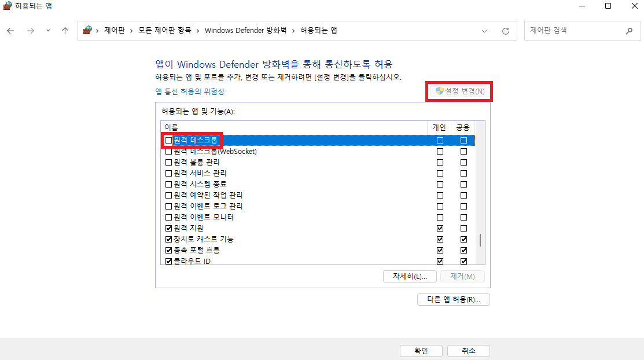Click the app list scrollbar thumb
This screenshot has width=644, height=360.
click(480, 240)
